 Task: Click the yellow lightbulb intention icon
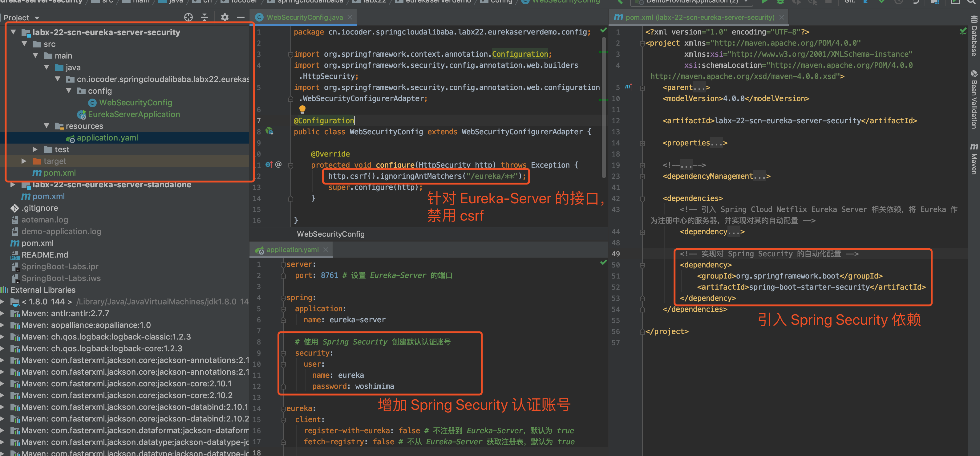pos(302,110)
